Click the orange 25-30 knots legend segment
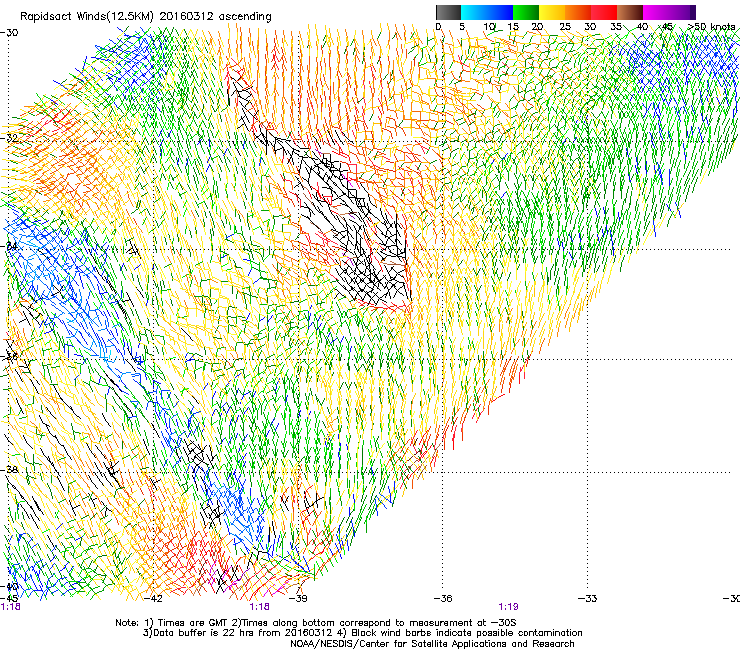This screenshot has width=740, height=650. [578, 12]
